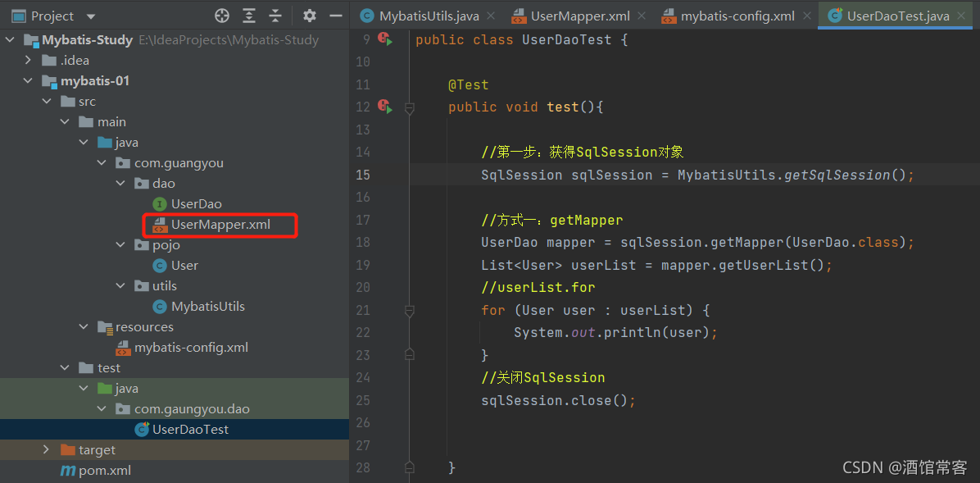Collapse the src folder
This screenshot has width=980, height=483.
pyautogui.click(x=47, y=102)
